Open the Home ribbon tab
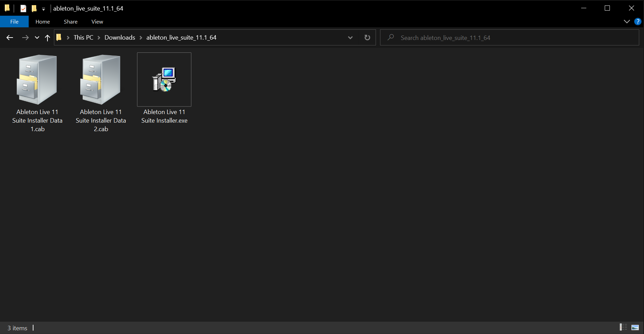Viewport: 644px width, 334px height. 43,22
